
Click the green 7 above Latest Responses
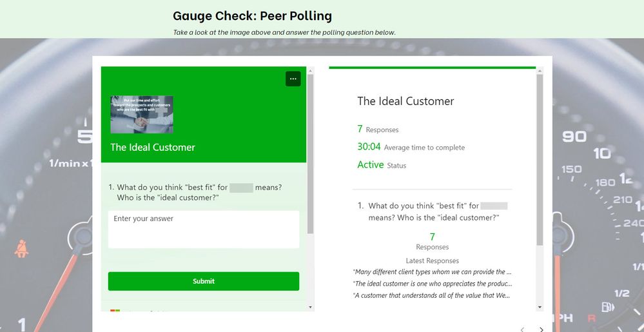pos(432,237)
